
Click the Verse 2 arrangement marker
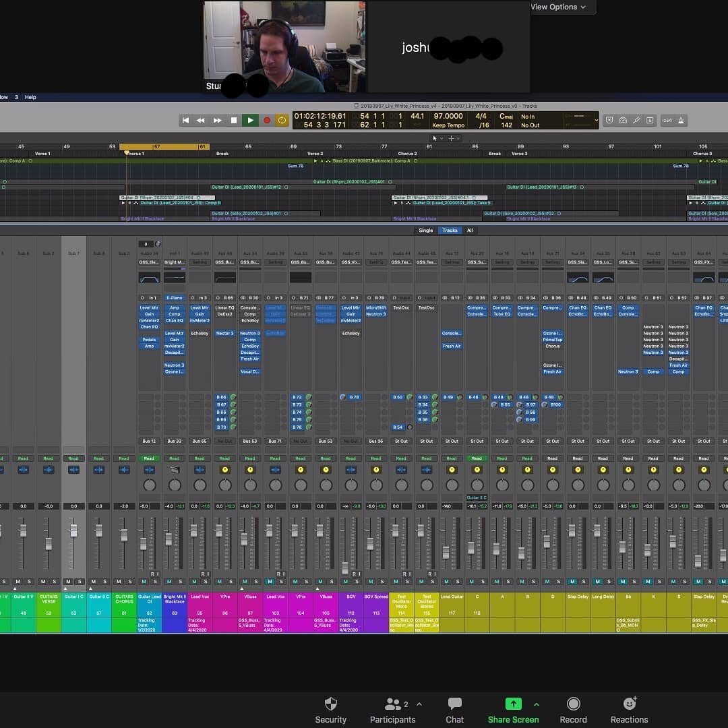coord(315,154)
